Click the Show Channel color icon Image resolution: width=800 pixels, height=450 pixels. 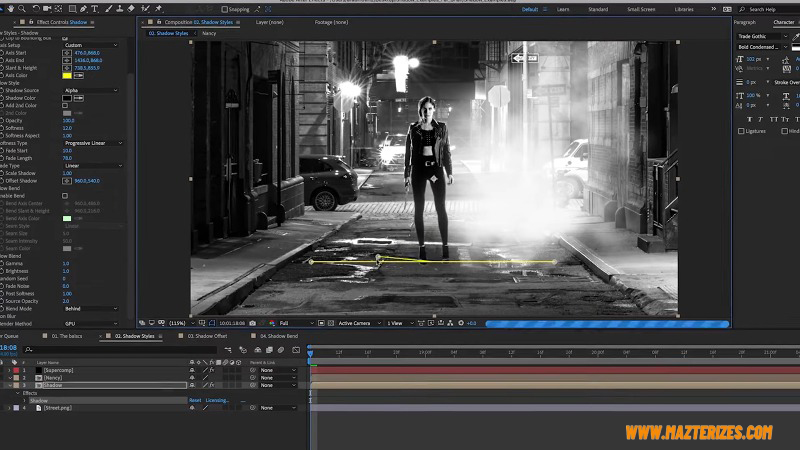pos(272,323)
